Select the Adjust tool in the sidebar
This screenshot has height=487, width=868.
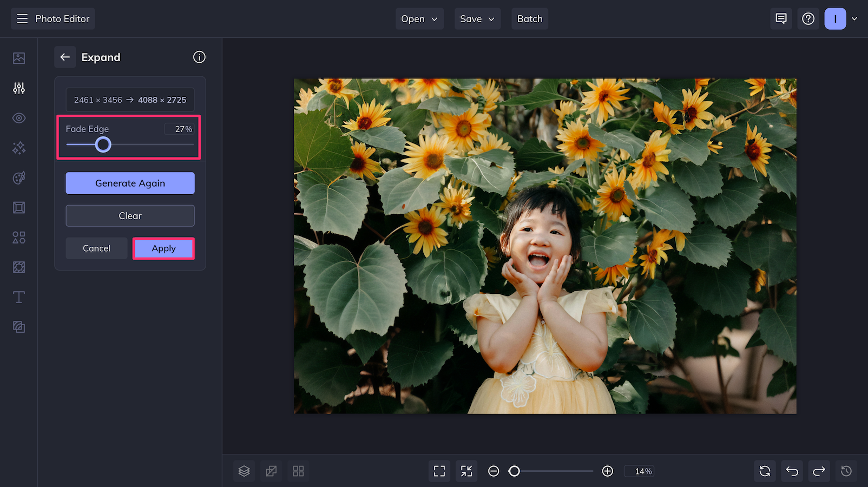pos(19,88)
